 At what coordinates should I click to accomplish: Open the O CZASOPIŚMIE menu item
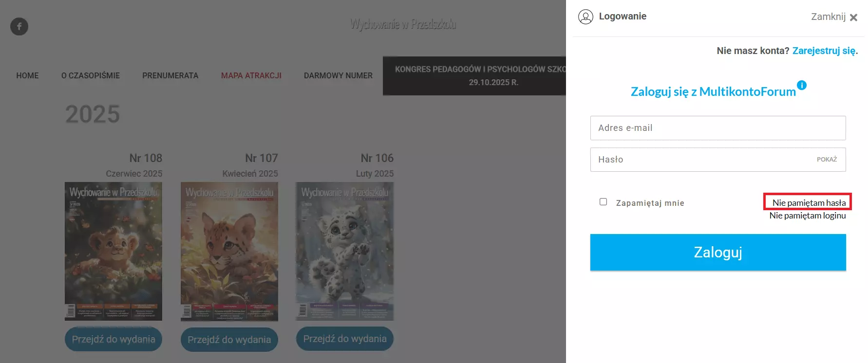tap(91, 75)
